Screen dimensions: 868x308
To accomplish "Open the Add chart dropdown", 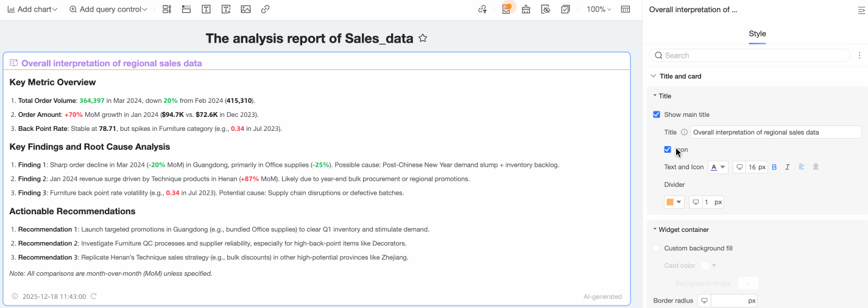I will click(32, 10).
